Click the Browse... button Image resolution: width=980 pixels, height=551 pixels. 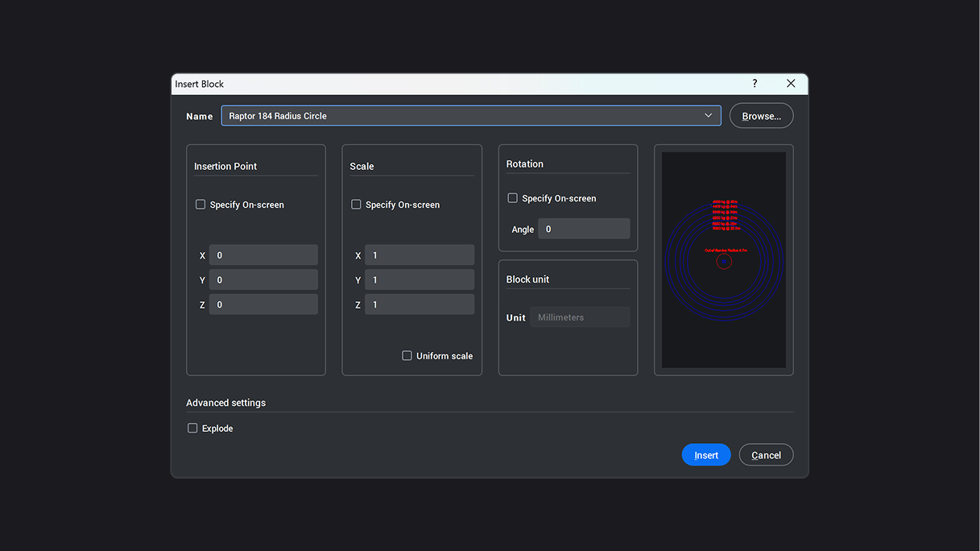761,116
